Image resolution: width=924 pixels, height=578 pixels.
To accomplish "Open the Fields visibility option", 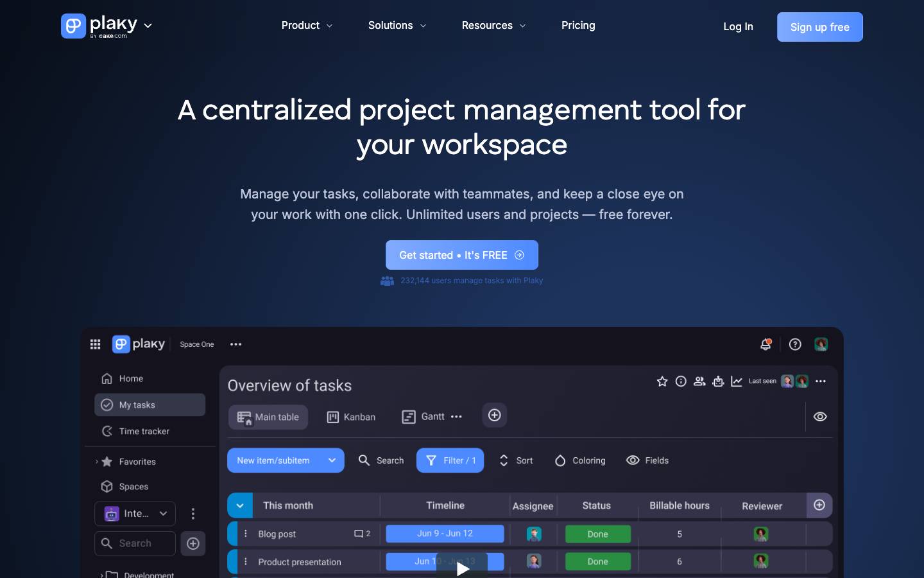I will click(x=647, y=460).
